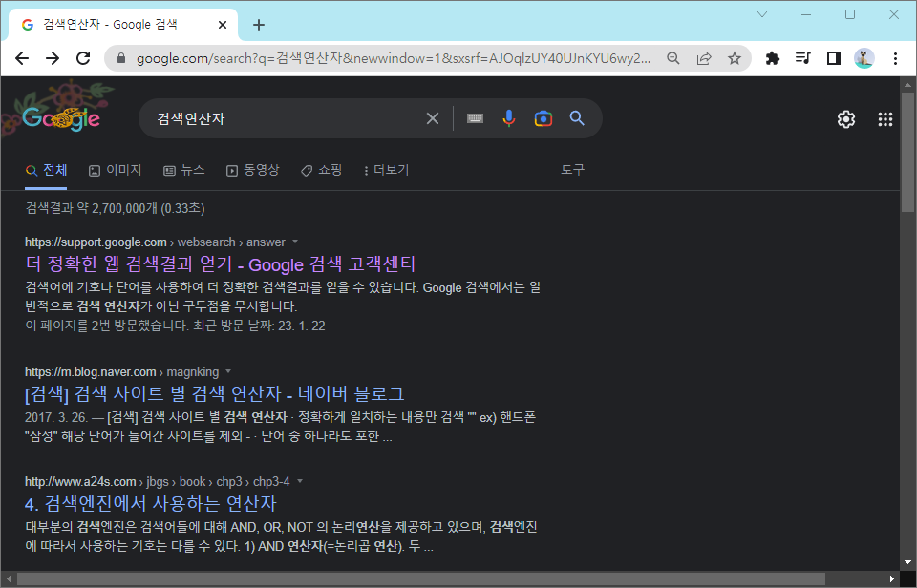917x588 pixels.
Task: Open the 도구 search tools
Action: tap(572, 170)
